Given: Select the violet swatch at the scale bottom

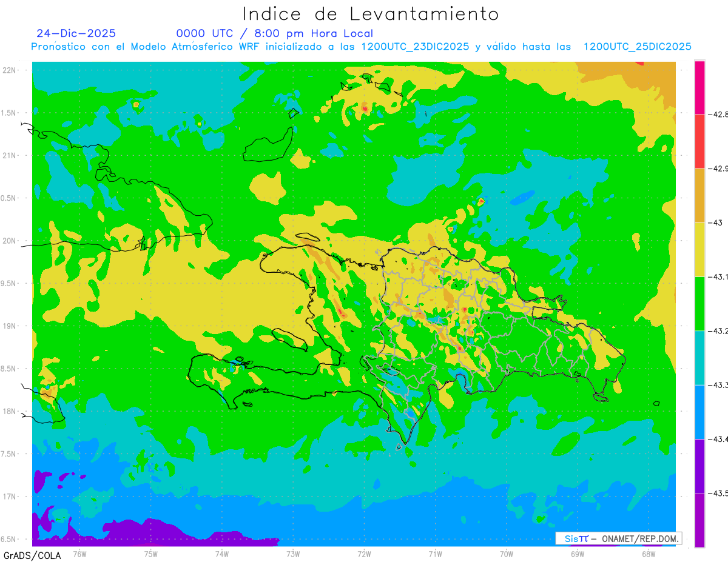Looking at the screenshot, I should (699, 520).
